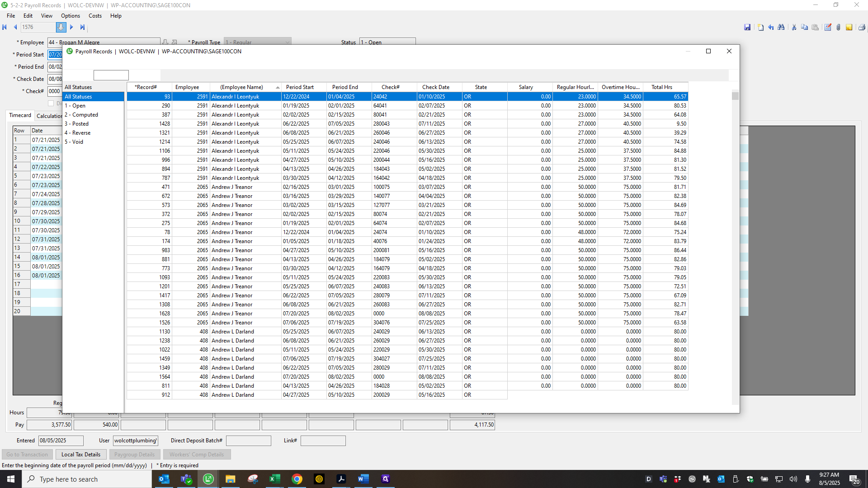Open the record lookup arrow beside 1576
The image size is (868, 488).
pos(61,27)
